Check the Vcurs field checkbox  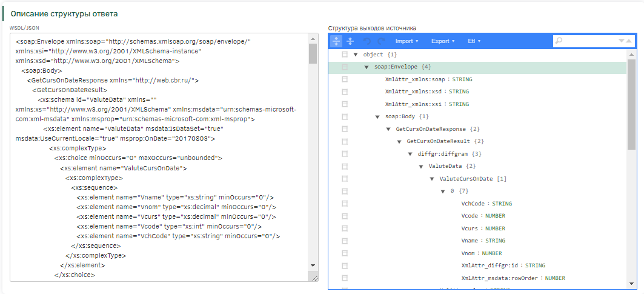345,229
